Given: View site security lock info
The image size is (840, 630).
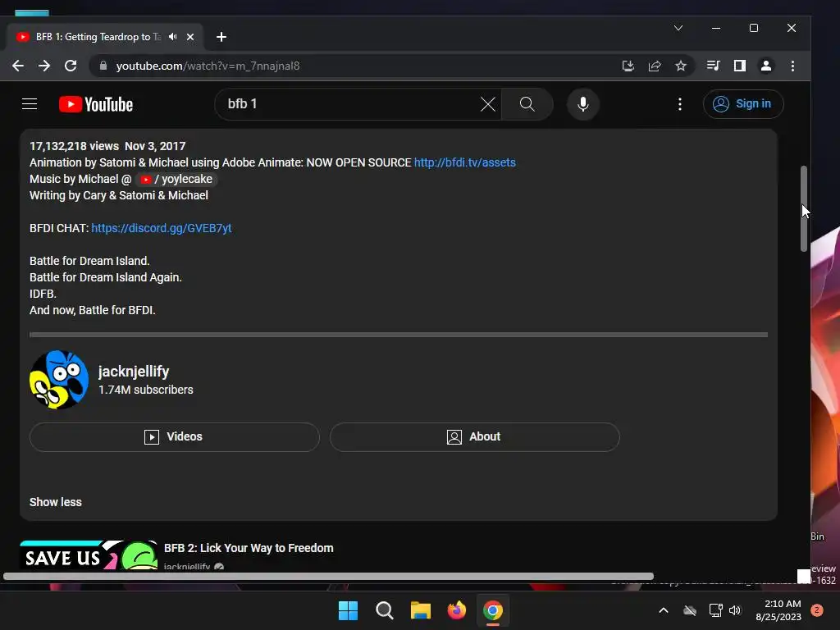Looking at the screenshot, I should pos(103,66).
